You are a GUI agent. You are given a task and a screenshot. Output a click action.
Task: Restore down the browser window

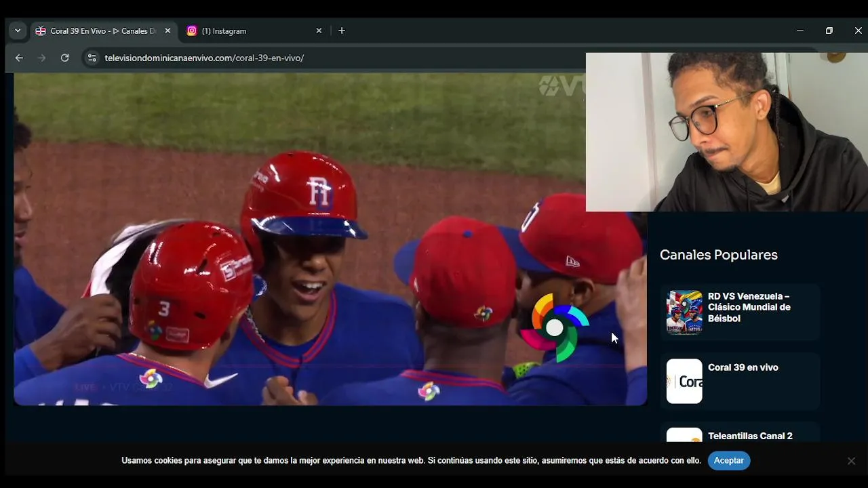(x=829, y=30)
